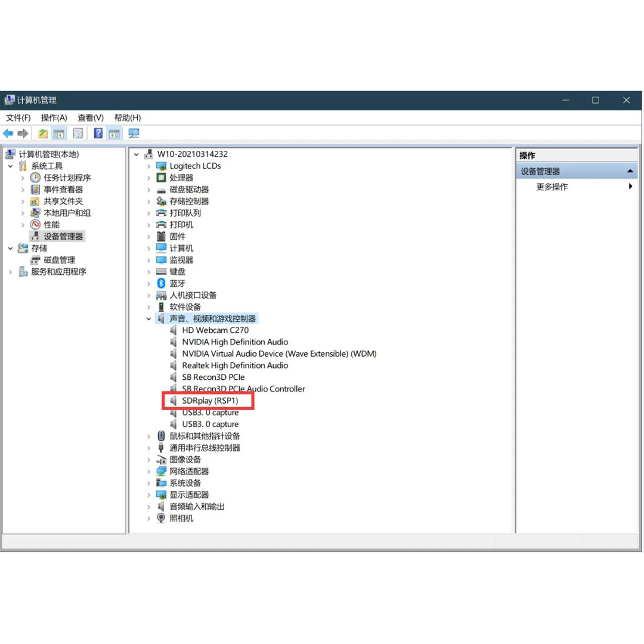Expand the 图像设备 category
Screen dimensions: 644x644
148,460
